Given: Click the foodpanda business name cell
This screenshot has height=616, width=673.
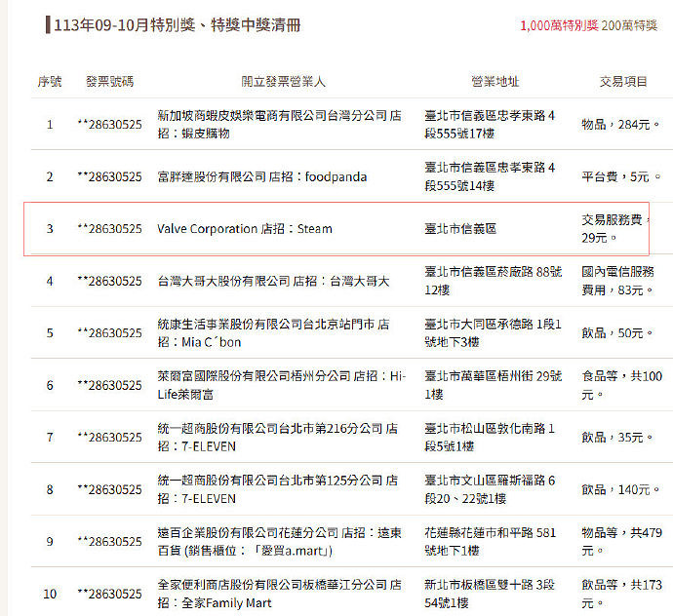Looking at the screenshot, I should pos(261,176).
